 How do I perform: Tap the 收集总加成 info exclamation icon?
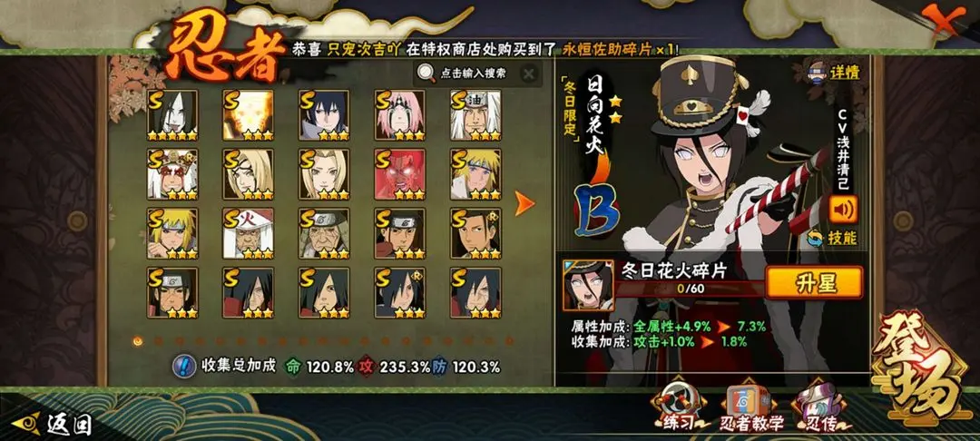pyautogui.click(x=182, y=366)
